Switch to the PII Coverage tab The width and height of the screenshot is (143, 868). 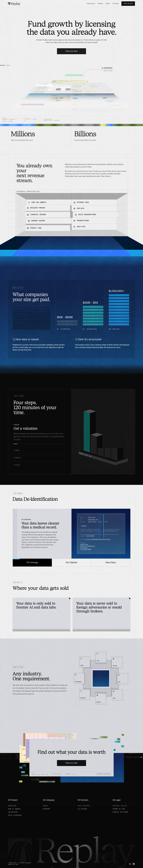coord(32,562)
